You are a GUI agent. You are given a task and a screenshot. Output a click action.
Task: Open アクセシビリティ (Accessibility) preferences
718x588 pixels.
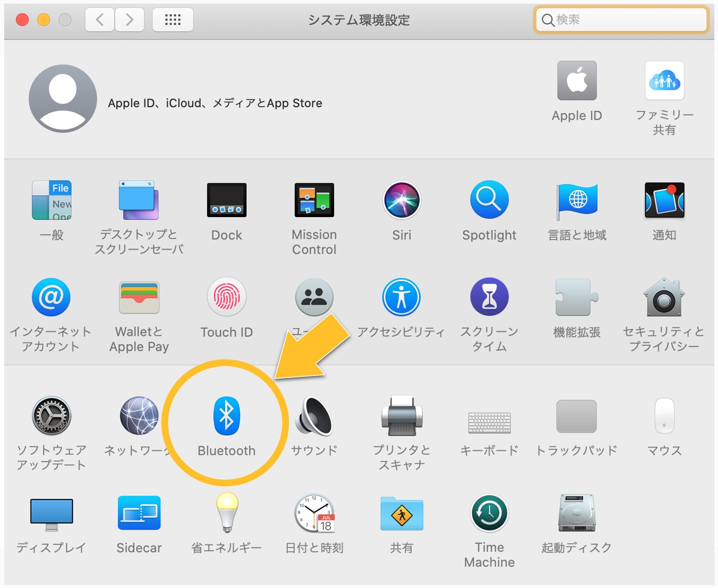[x=402, y=297]
